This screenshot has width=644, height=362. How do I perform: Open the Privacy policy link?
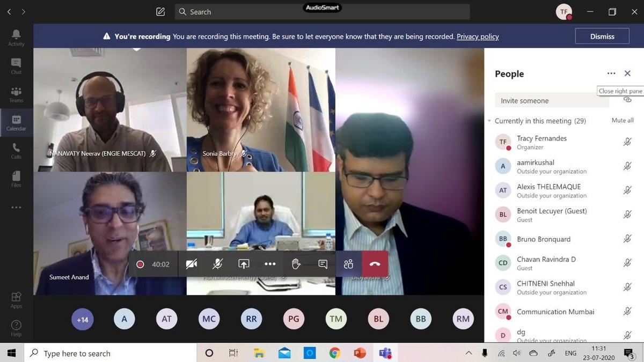pos(477,36)
